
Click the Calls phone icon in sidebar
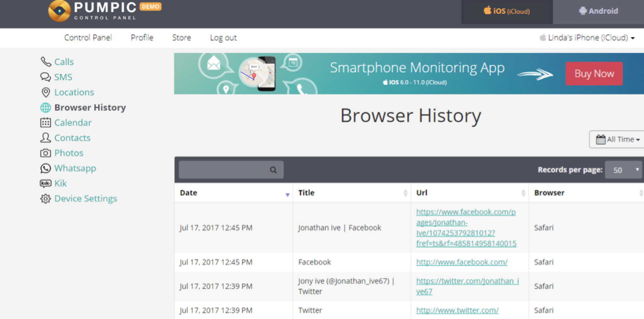[x=46, y=62]
